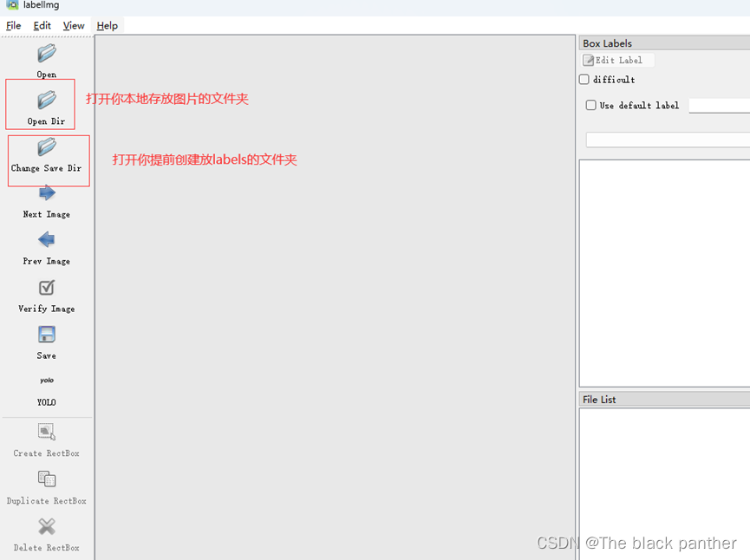Image resolution: width=750 pixels, height=560 pixels.
Task: Open the Help menu
Action: pyautogui.click(x=108, y=26)
